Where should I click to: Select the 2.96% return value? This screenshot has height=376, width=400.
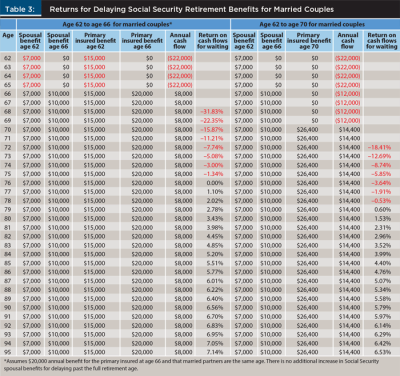click(x=383, y=236)
